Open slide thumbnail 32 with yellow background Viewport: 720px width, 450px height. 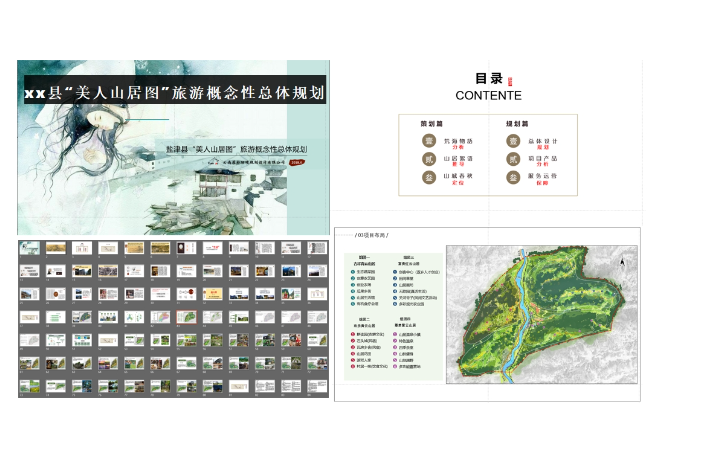pyautogui.click(x=213, y=294)
